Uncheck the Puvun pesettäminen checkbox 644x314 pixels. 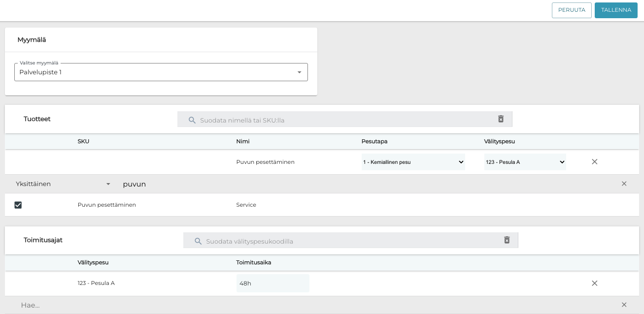pos(18,205)
